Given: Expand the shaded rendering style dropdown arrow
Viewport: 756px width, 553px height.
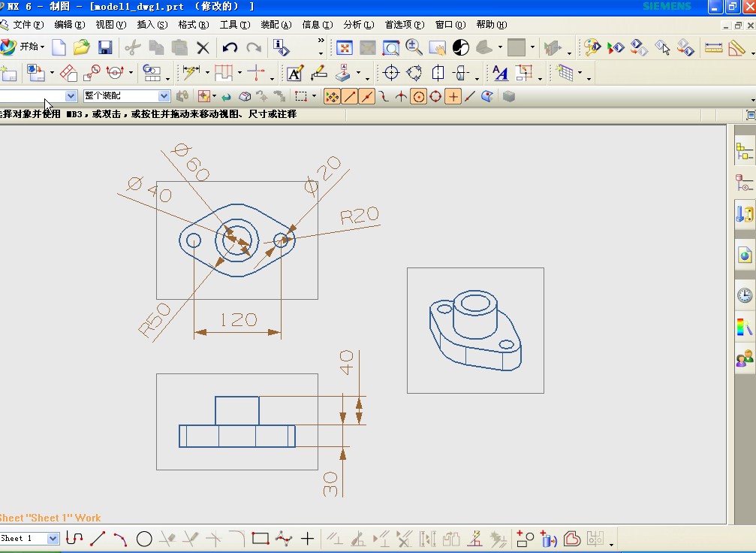Looking at the screenshot, I should (500, 47).
